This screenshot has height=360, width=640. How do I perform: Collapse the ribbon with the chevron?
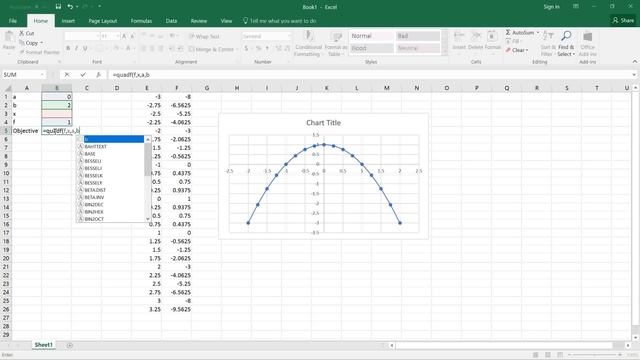(635, 62)
